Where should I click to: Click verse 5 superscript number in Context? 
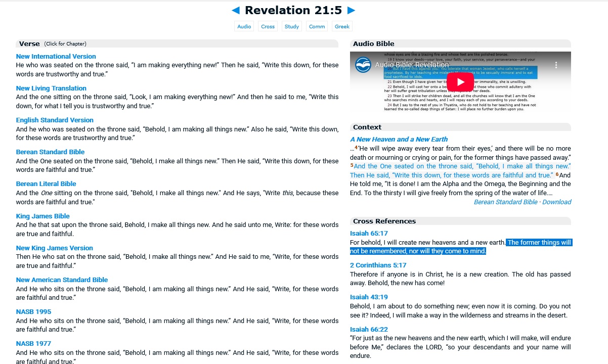[x=352, y=165]
